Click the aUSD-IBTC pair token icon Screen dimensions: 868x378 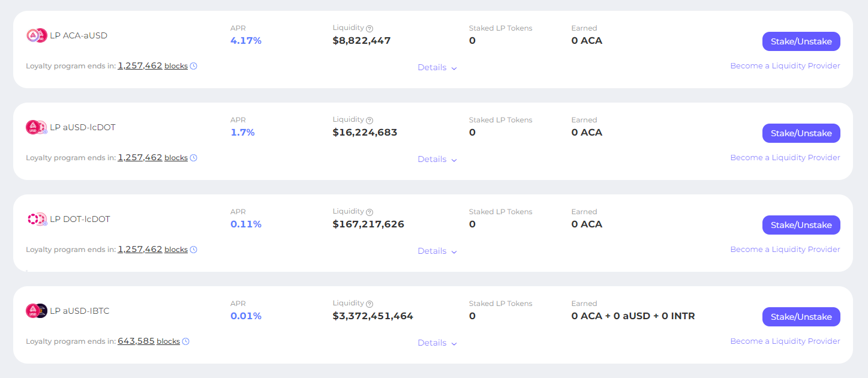pyautogui.click(x=37, y=311)
